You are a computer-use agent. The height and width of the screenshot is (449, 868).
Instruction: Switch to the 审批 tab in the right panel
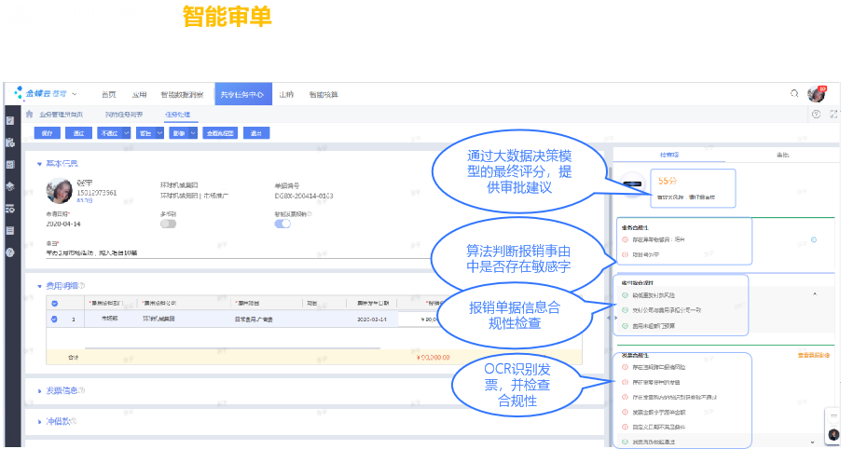tap(782, 155)
